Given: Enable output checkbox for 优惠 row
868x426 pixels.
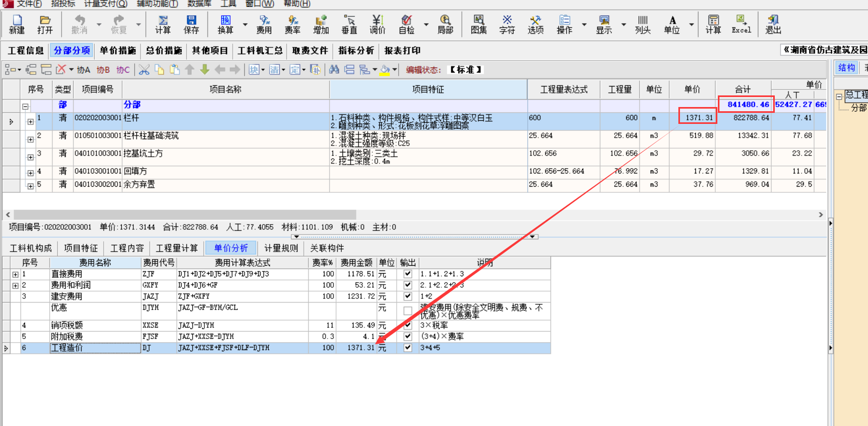Looking at the screenshot, I should click(408, 311).
